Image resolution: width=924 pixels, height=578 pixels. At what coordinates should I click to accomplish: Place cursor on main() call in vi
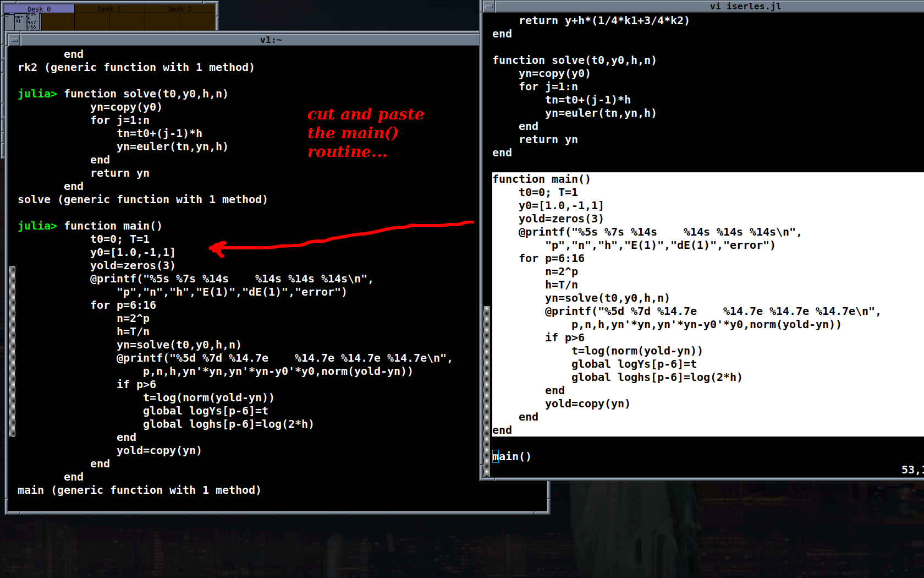[x=512, y=456]
